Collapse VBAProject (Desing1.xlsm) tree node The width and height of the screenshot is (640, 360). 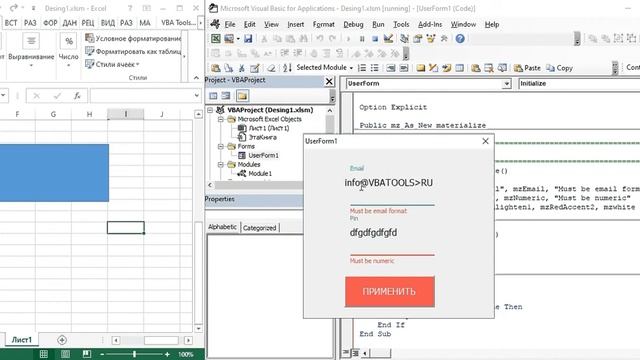[x=210, y=110]
